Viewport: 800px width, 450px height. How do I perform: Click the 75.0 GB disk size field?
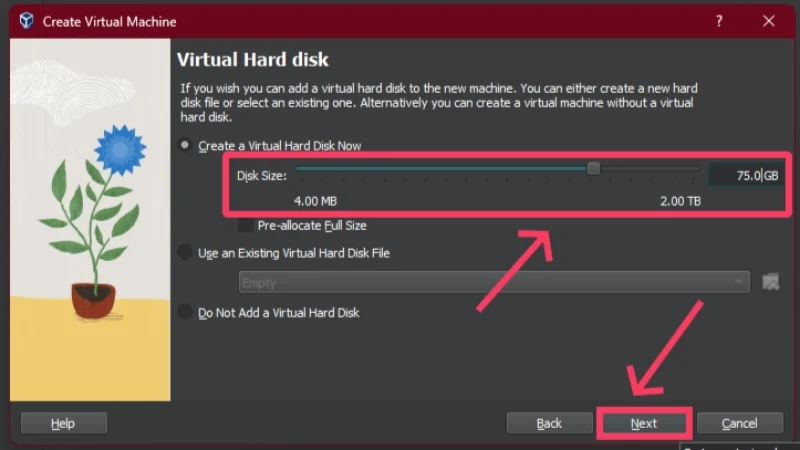tap(746, 176)
